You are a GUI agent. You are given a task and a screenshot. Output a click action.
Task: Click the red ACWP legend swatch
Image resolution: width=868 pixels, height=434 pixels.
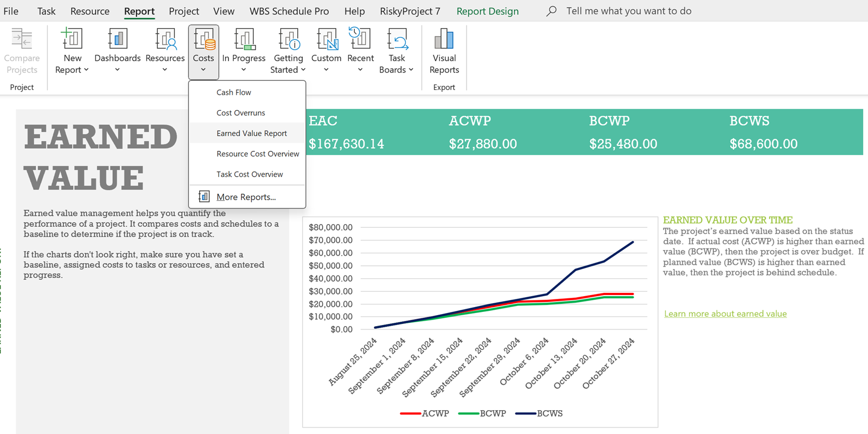point(410,413)
